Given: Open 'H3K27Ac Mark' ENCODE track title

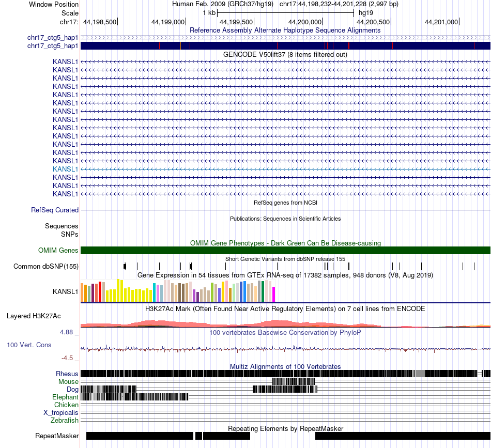Looking at the screenshot, I should click(x=285, y=309).
